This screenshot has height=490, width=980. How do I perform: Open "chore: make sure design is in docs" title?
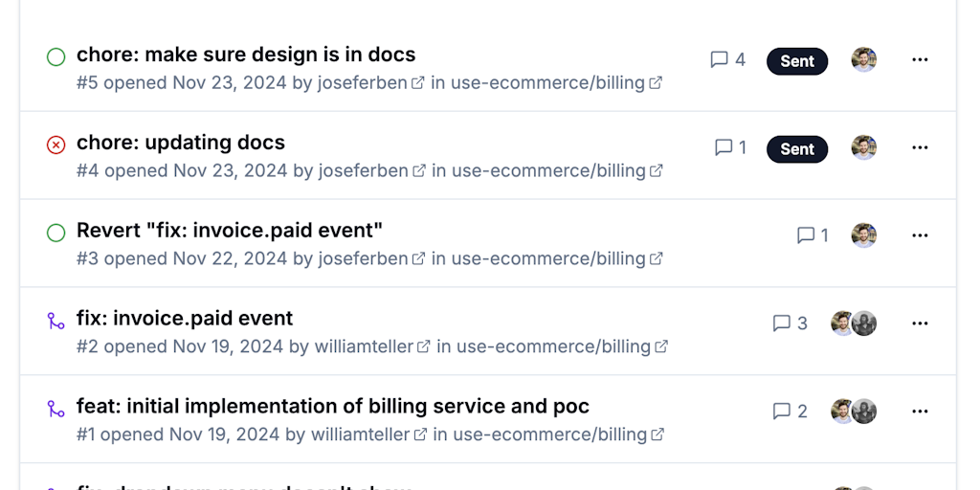246,55
